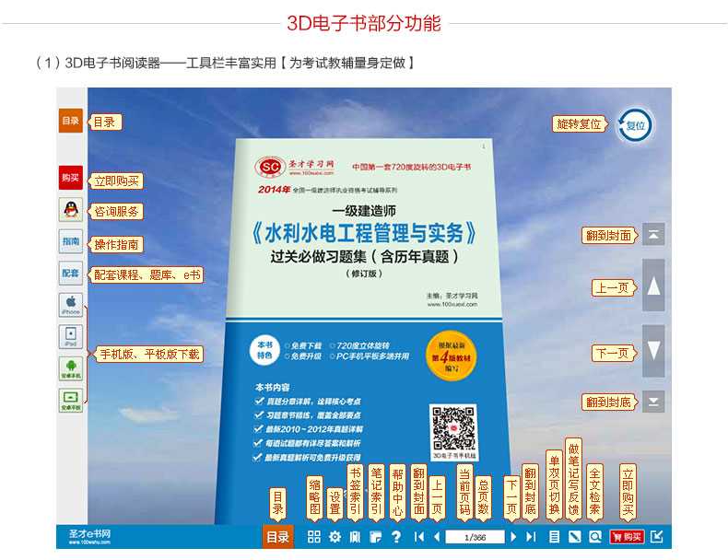Flip to previous page using right-side up arrow
This screenshot has height=560, width=728.
(653, 286)
